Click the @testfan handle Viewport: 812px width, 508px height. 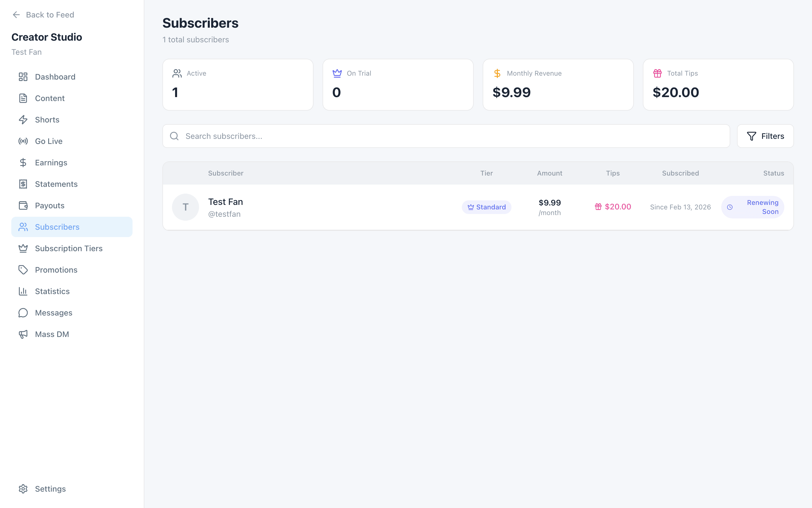[x=224, y=214]
